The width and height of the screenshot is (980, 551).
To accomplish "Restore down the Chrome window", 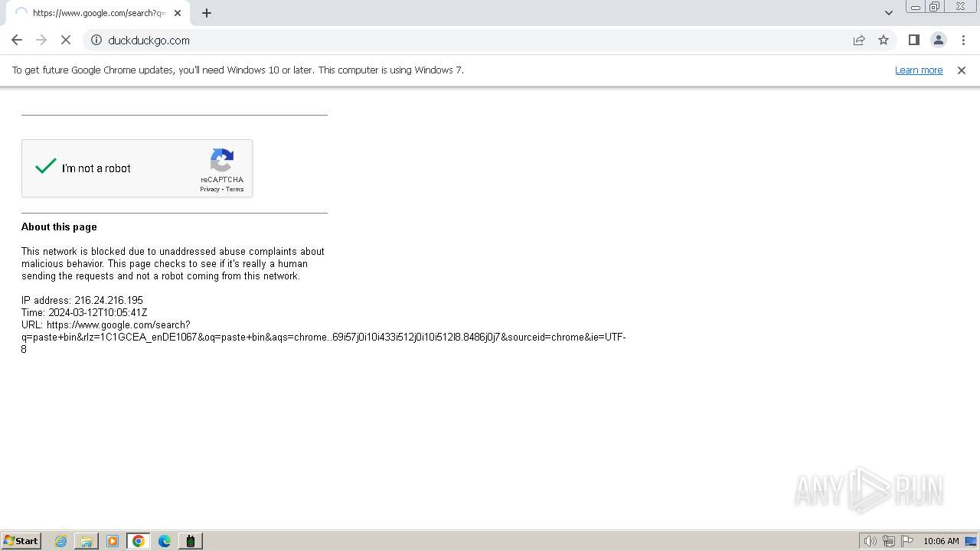I will point(935,7).
